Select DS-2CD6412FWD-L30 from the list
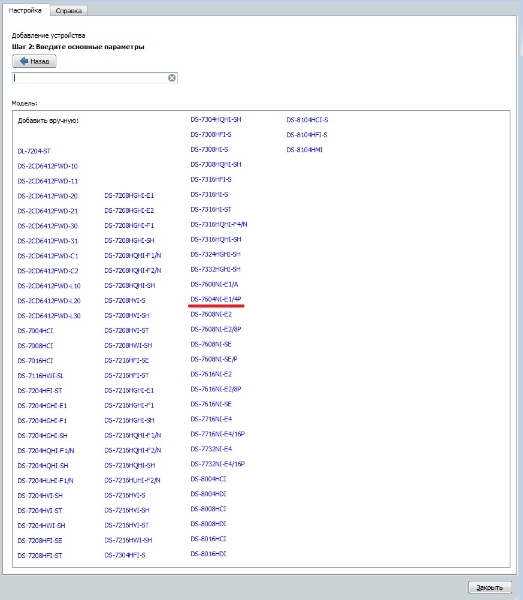Screen dimensions: 523x600 coord(49,316)
